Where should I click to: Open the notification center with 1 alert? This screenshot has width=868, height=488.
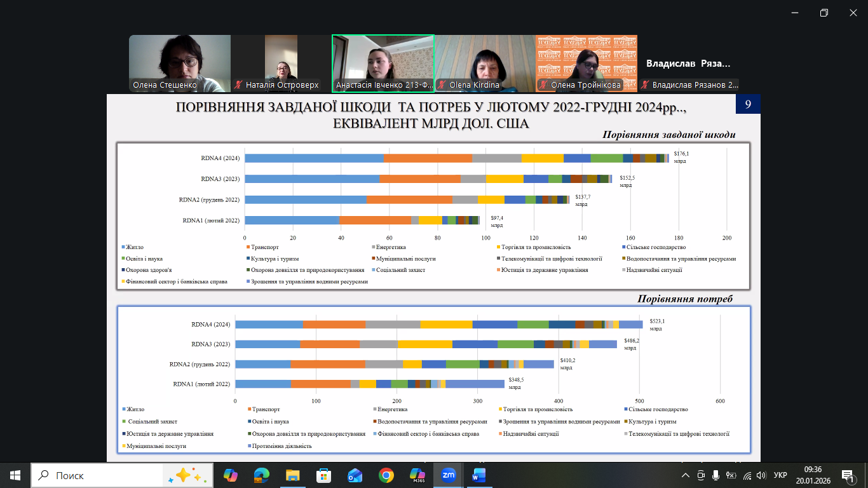[848, 475]
